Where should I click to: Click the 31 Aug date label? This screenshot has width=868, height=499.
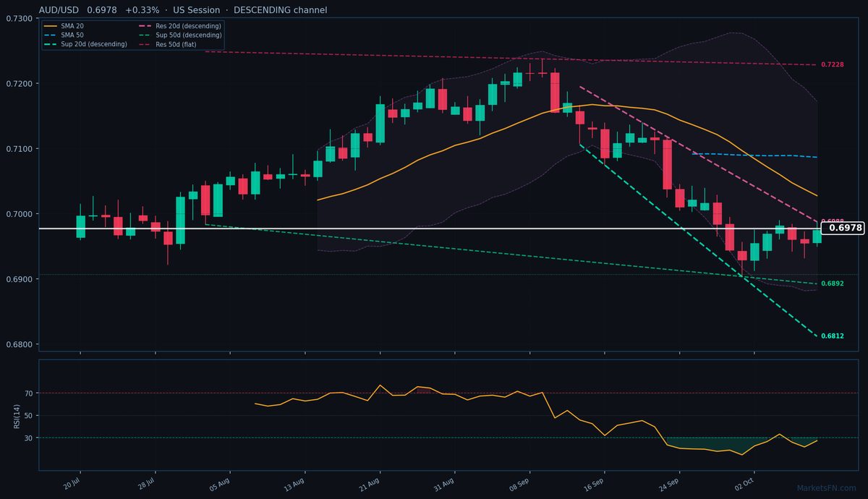[x=446, y=483]
